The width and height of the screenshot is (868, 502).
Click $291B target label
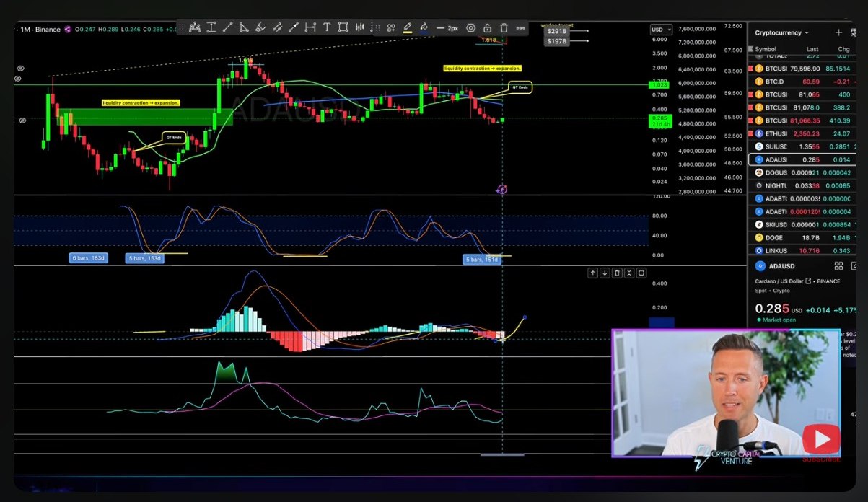coord(557,32)
